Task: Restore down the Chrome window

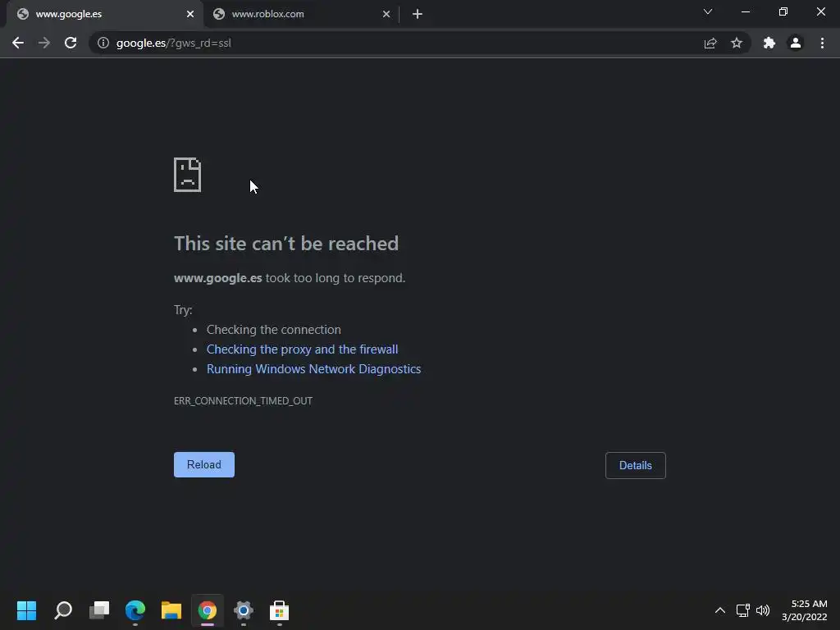Action: click(783, 11)
